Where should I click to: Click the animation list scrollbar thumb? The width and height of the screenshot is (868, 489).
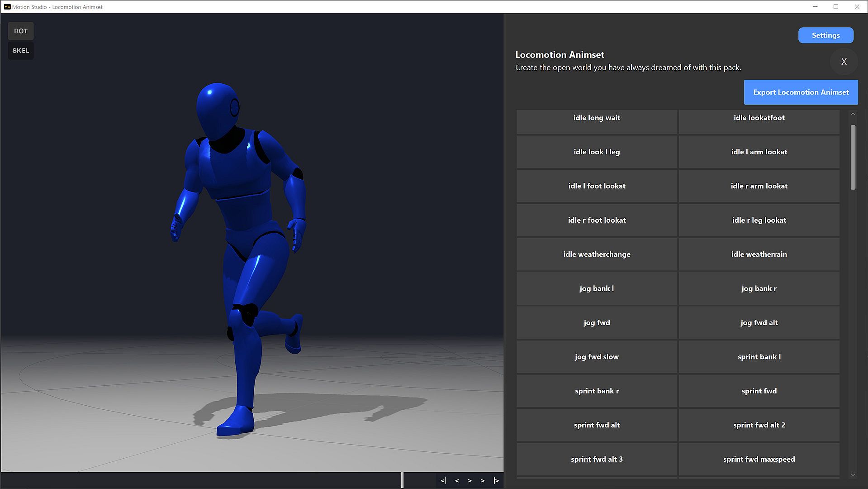853,157
